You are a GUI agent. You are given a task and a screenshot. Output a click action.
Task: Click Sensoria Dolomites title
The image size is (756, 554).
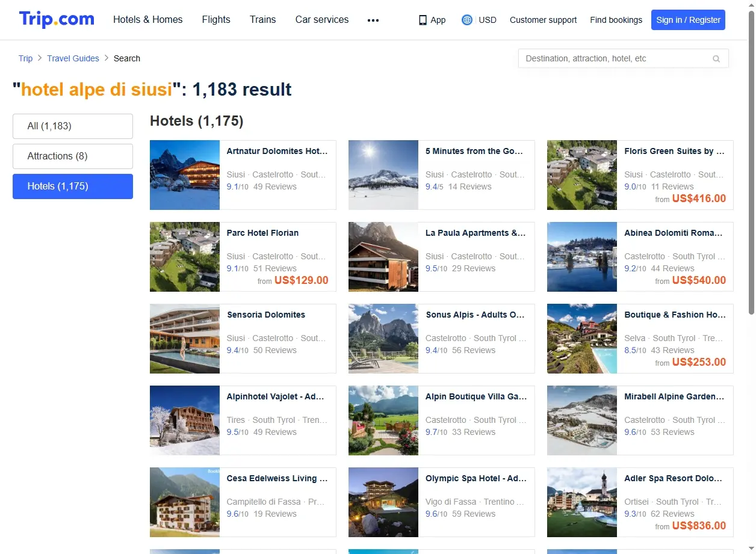coord(266,315)
